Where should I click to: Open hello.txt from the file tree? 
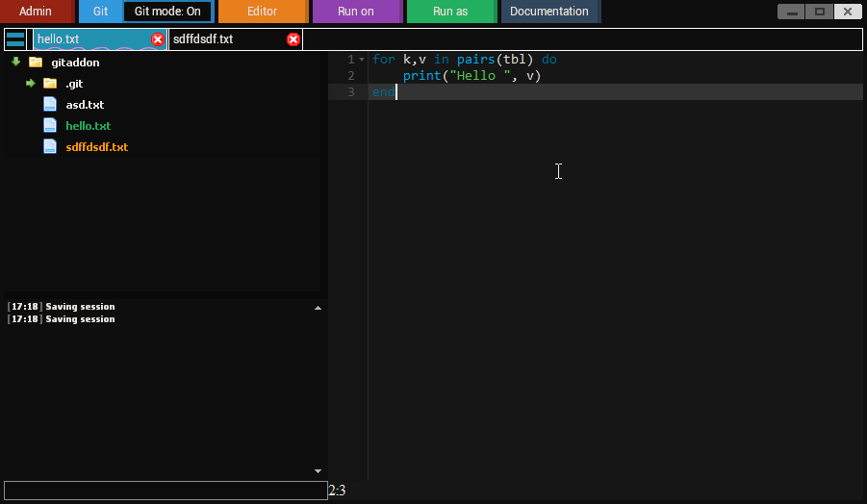point(88,125)
